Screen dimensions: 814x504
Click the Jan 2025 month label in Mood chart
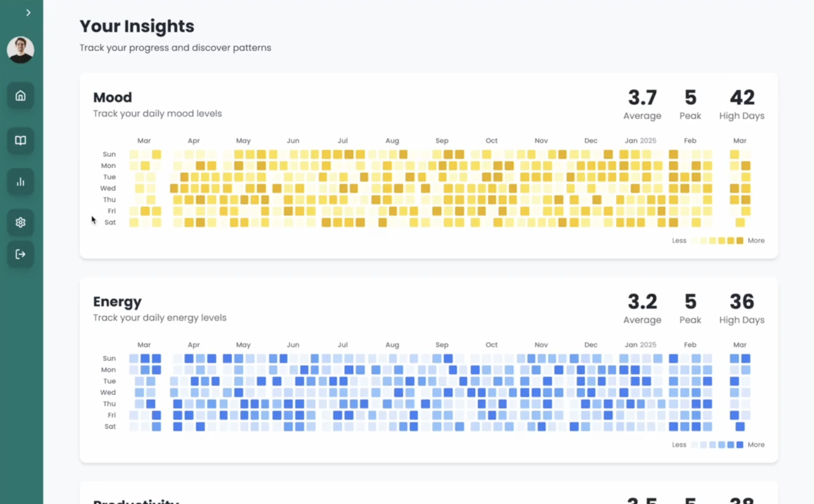click(x=640, y=140)
